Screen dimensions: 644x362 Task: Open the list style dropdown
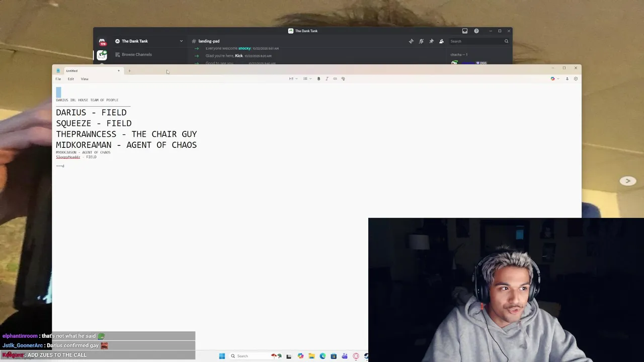pyautogui.click(x=307, y=78)
